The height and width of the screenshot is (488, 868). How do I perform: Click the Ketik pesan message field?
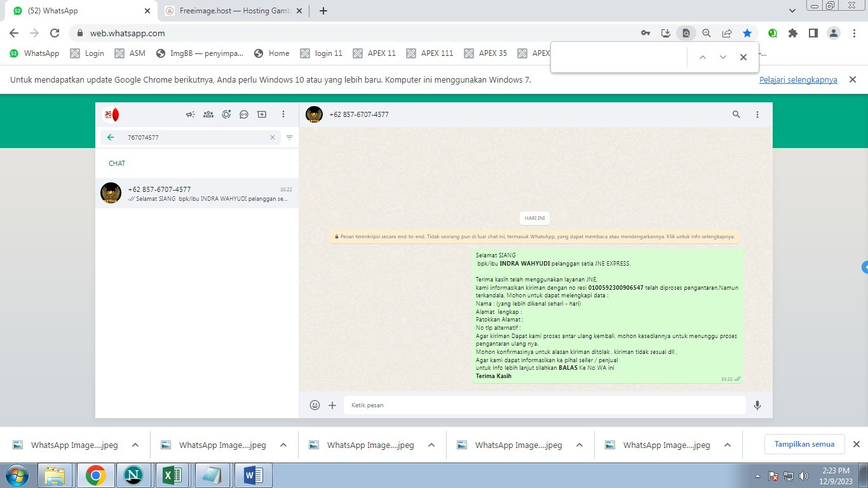pyautogui.click(x=545, y=405)
